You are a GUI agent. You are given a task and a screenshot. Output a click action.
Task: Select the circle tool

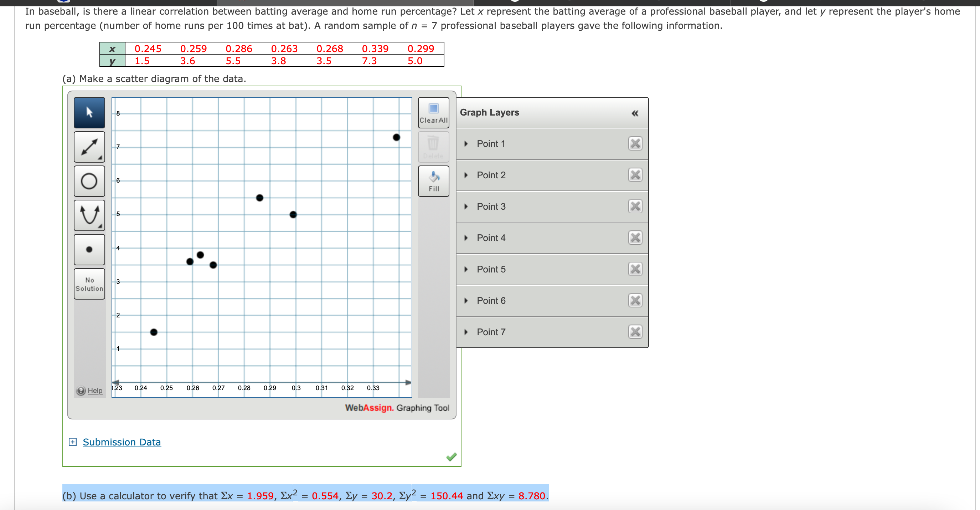[x=89, y=181]
